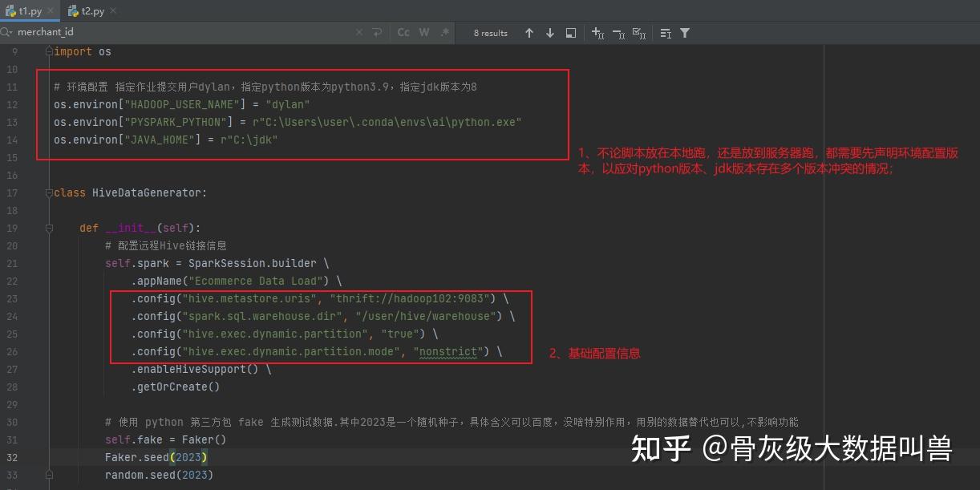Collapse the __init__ method code fold
The image size is (980, 490).
point(49,228)
